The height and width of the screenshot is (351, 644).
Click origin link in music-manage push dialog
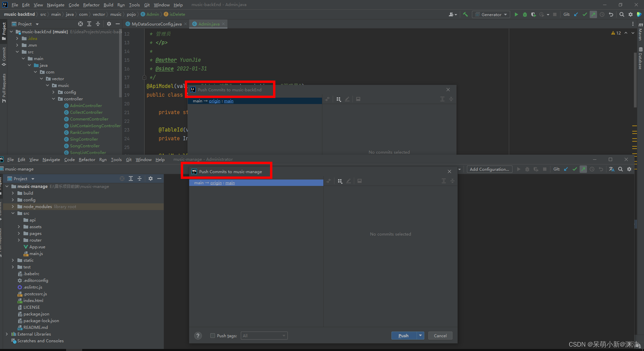point(216,183)
